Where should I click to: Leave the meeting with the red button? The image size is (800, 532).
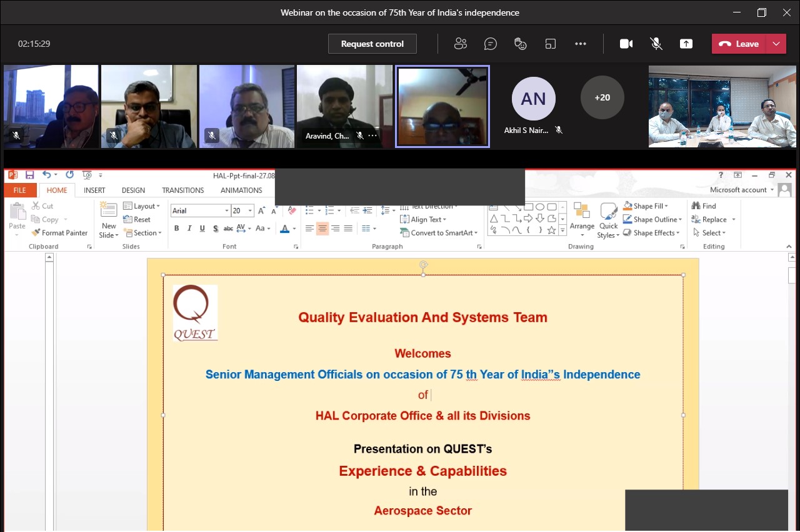click(740, 44)
